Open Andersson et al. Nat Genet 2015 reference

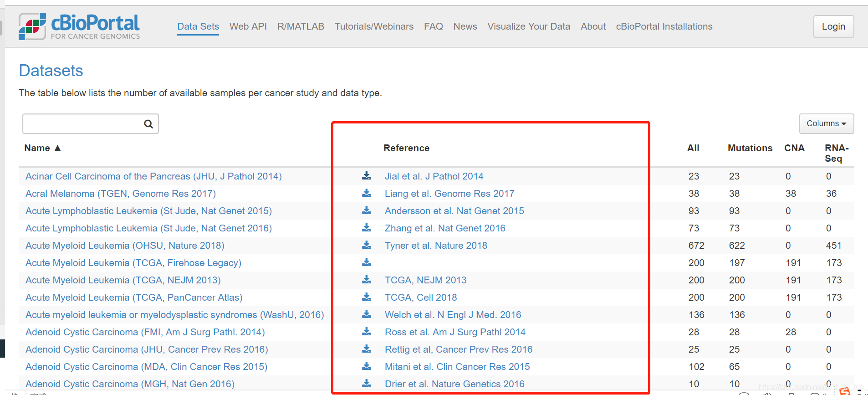(454, 211)
